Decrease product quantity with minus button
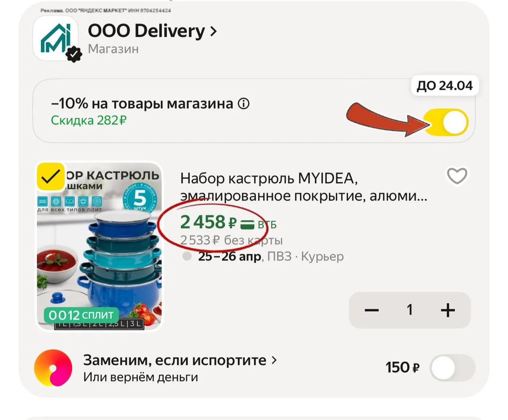 (372, 310)
